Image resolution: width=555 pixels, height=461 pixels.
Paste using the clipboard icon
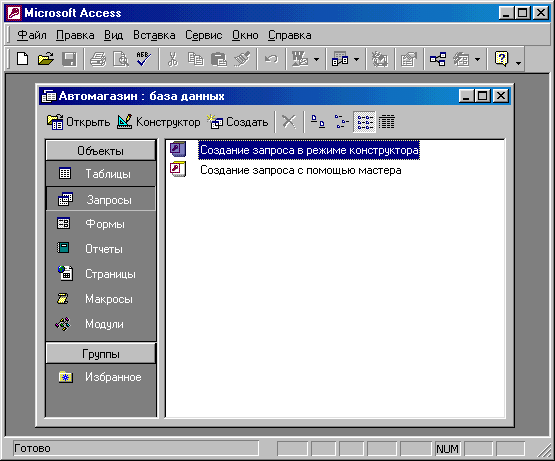point(219,59)
